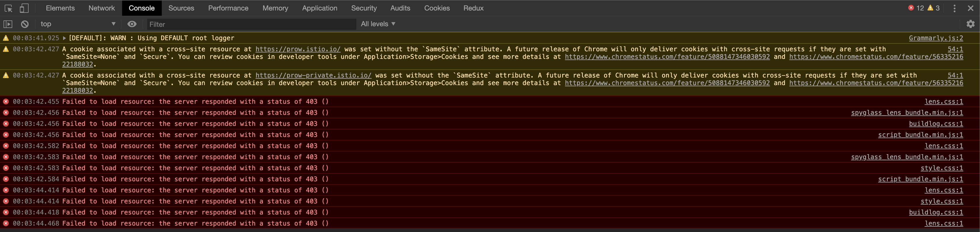Image resolution: width=980 pixels, height=232 pixels.
Task: Show the console sidebar panel icon
Action: click(x=8, y=24)
